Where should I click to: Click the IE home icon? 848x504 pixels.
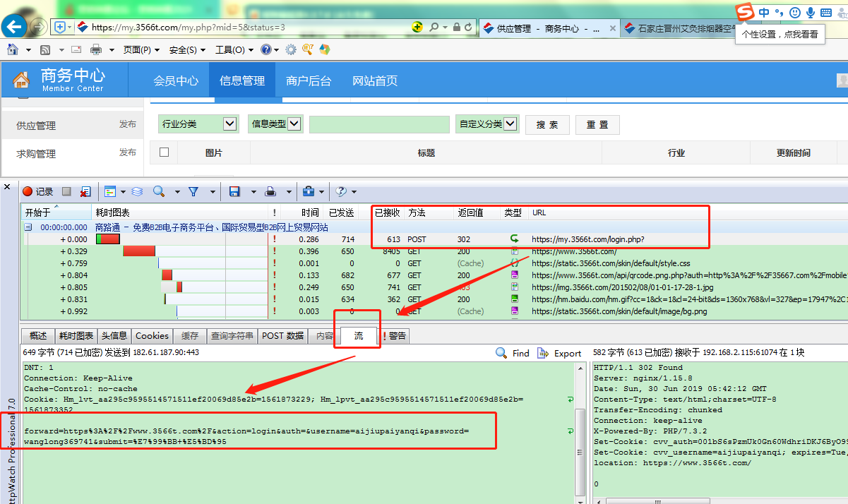coord(13,49)
